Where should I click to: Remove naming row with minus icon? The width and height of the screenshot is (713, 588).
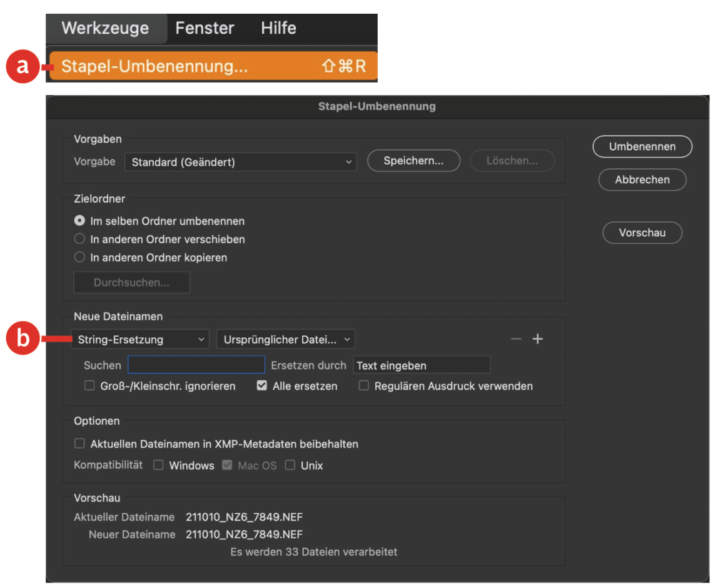pyautogui.click(x=515, y=339)
